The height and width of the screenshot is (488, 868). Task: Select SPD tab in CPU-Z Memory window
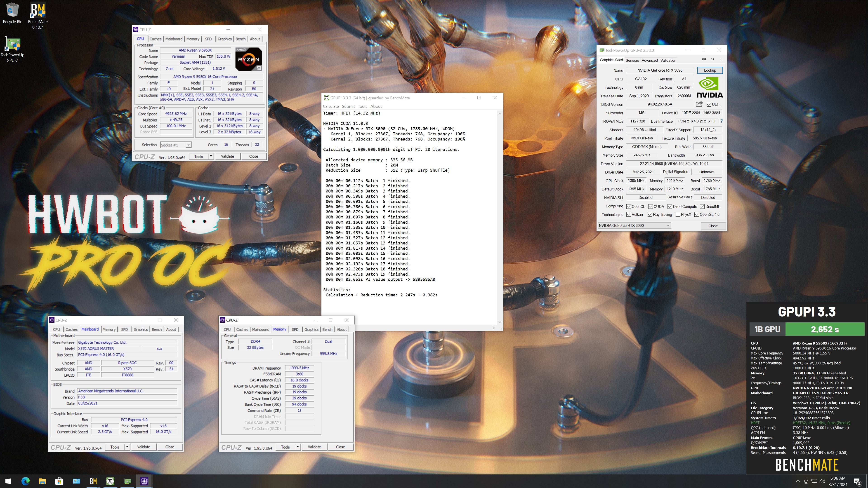(x=295, y=329)
